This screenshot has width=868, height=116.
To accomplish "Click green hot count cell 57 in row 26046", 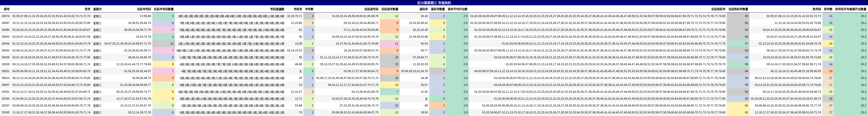I will [x=738, y=44].
